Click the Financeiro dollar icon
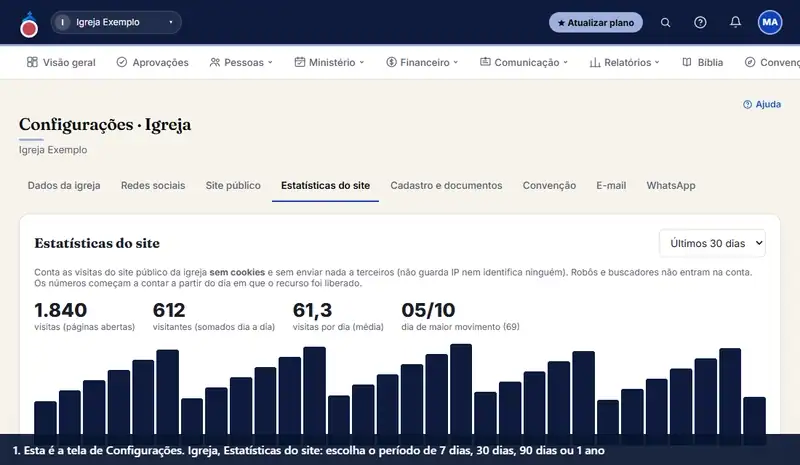This screenshot has height=465, width=800. (x=391, y=62)
